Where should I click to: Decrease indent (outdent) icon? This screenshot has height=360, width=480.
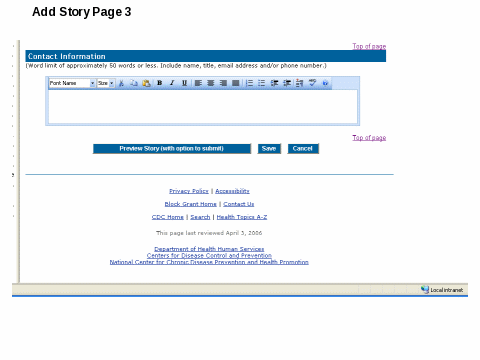tap(274, 83)
